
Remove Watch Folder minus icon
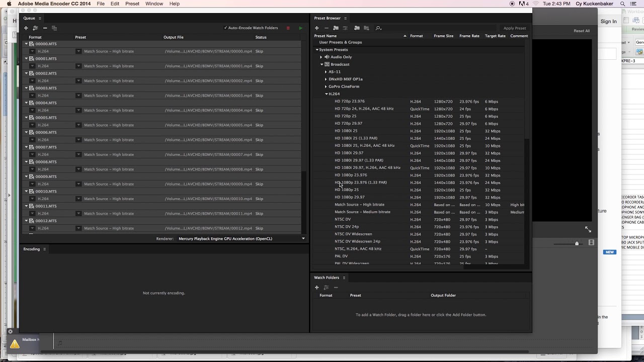(x=336, y=288)
